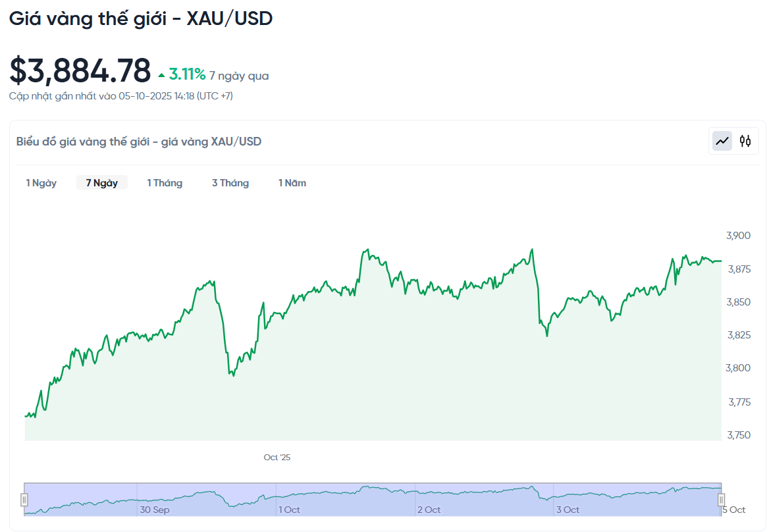767x532 pixels.
Task: Click the chart title 'Biểu đồ giá vàng thế giới'
Action: click(139, 142)
